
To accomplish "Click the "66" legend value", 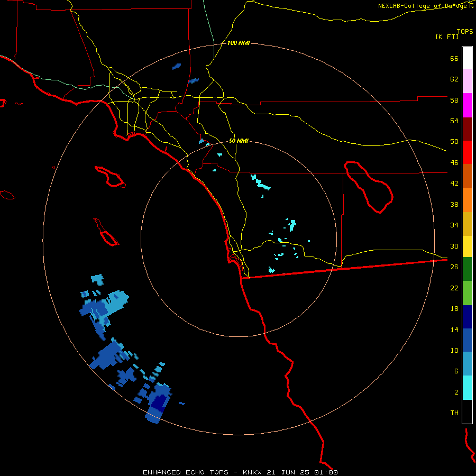I will click(x=454, y=59).
